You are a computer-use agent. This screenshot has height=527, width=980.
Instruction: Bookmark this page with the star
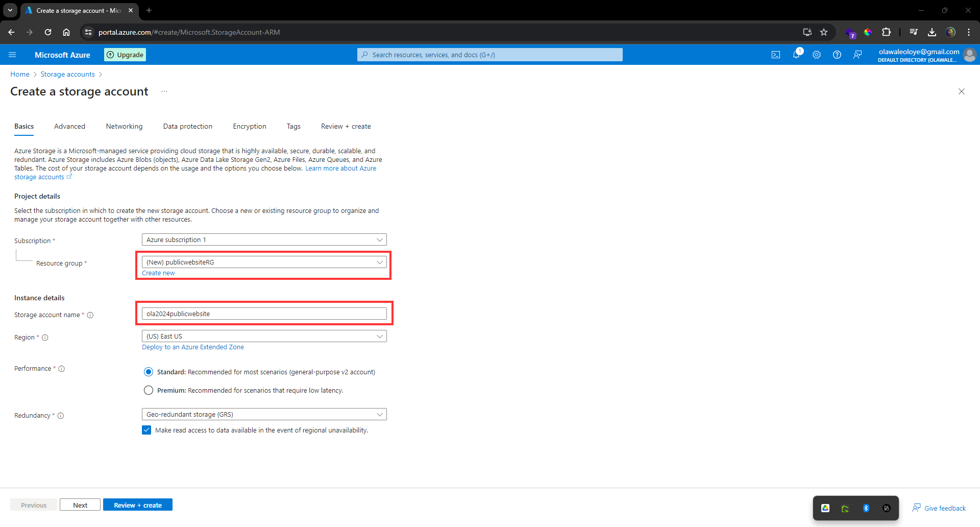(824, 32)
